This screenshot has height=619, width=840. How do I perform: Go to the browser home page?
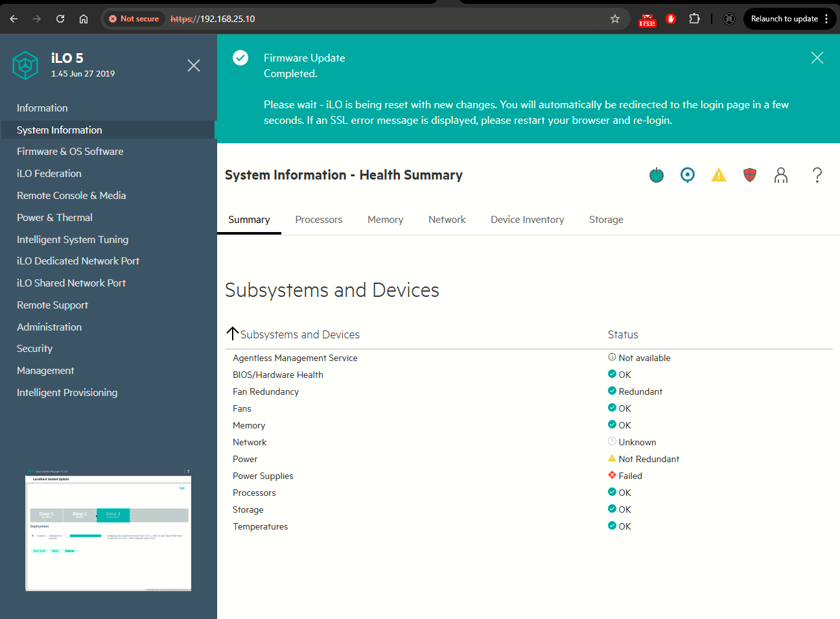(84, 19)
